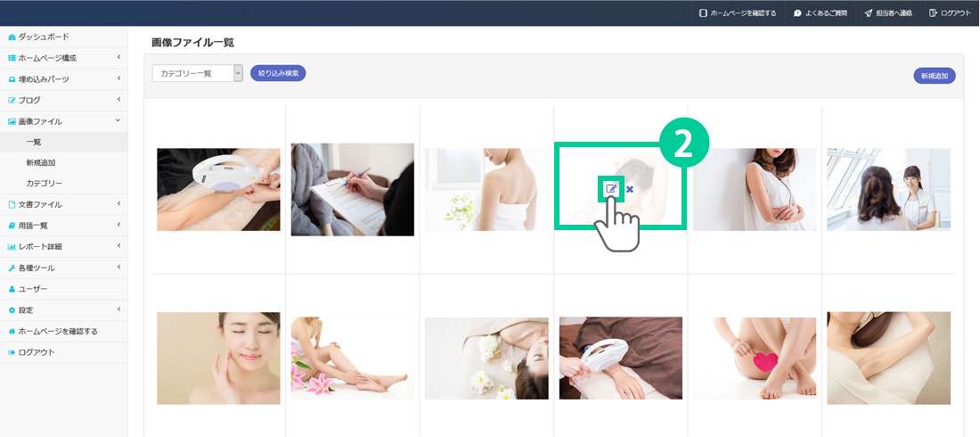Click the 新規追加 button at top right
Image resolution: width=980 pixels, height=437 pixels.
pos(935,76)
